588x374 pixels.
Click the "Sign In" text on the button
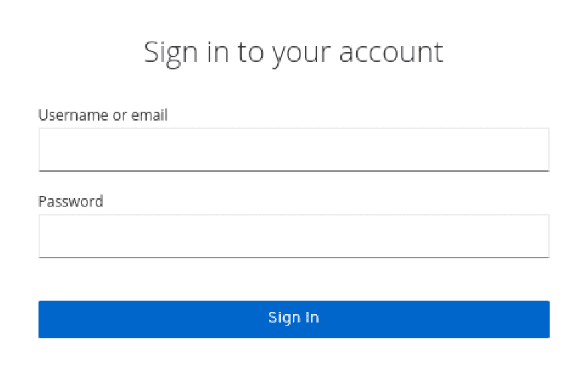click(x=293, y=318)
